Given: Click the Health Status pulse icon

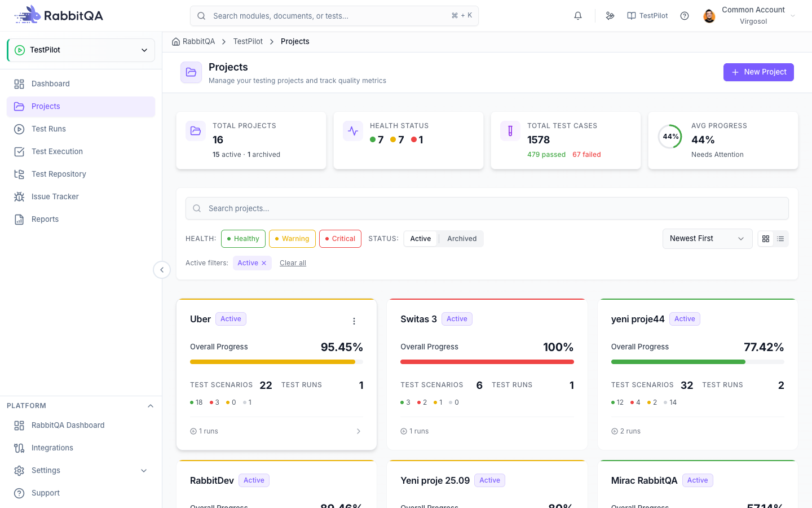Looking at the screenshot, I should point(353,131).
